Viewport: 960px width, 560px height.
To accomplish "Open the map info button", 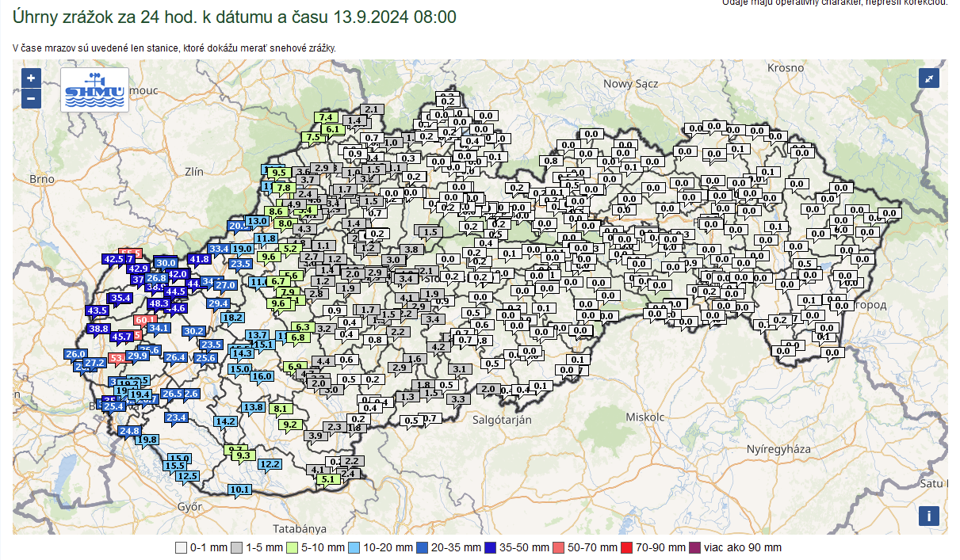I will 928,516.
